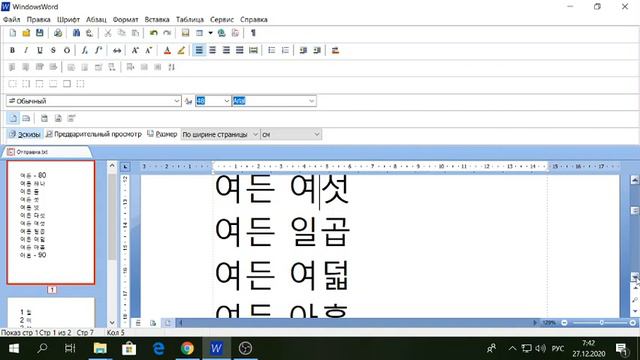This screenshot has height=360, width=640.
Task: Toggle underline formatting
Action: click(40, 50)
